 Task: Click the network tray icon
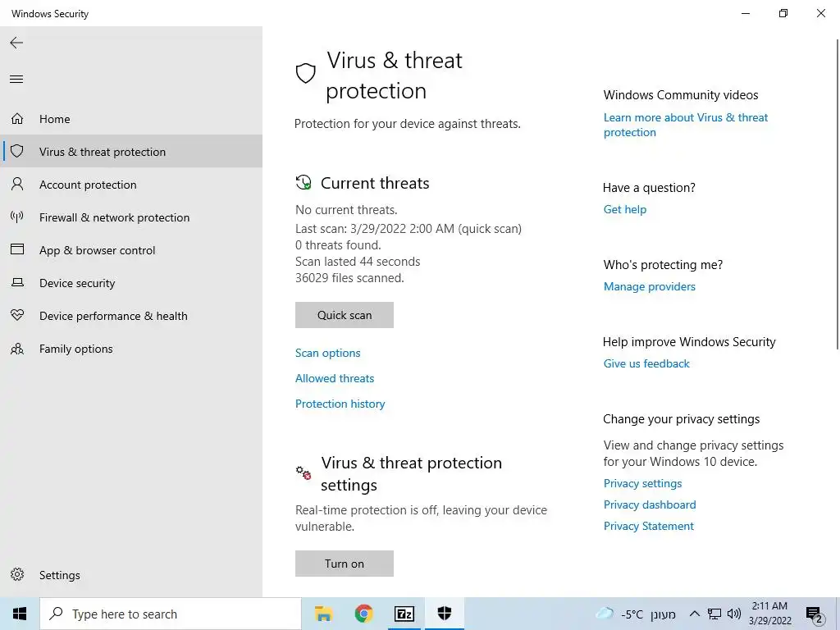[714, 614]
